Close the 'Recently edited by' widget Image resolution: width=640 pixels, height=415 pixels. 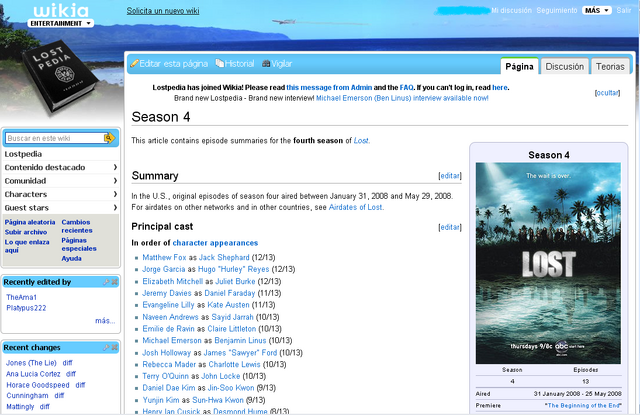click(x=115, y=282)
